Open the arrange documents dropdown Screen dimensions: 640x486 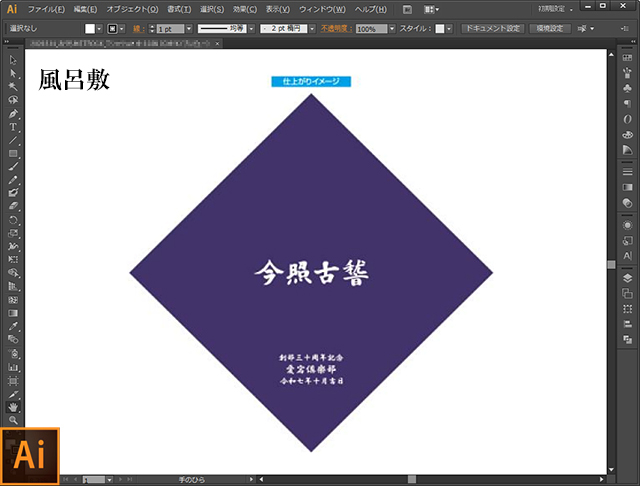click(x=431, y=9)
